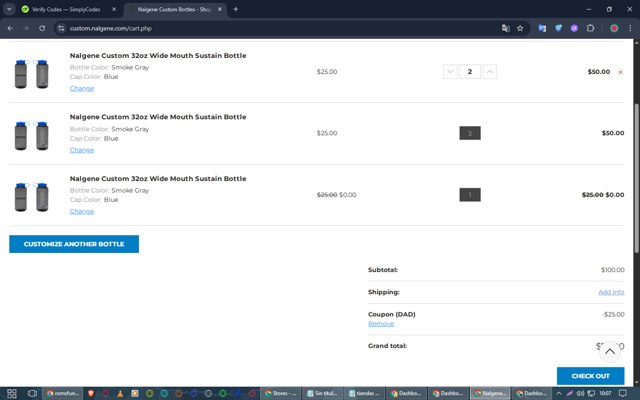Screen dimensions: 640x400
Task: Open the Extensions puzzle icon
Action: pos(590,28)
